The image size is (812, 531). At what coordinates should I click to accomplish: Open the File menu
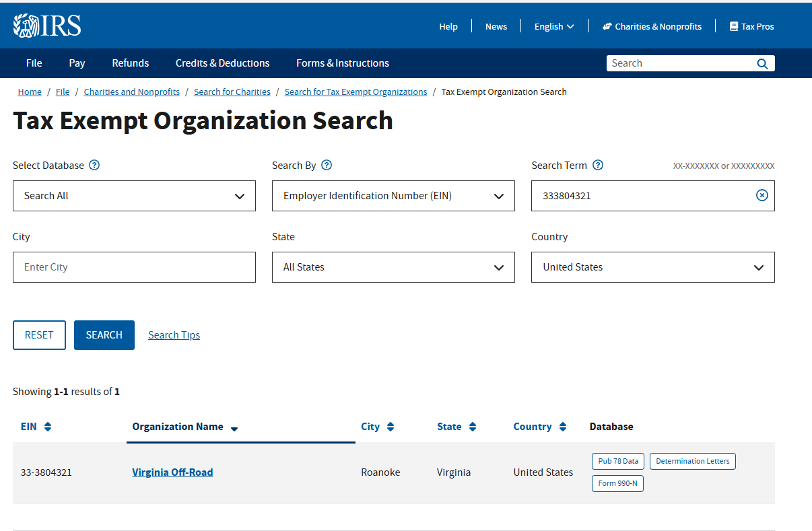point(34,63)
